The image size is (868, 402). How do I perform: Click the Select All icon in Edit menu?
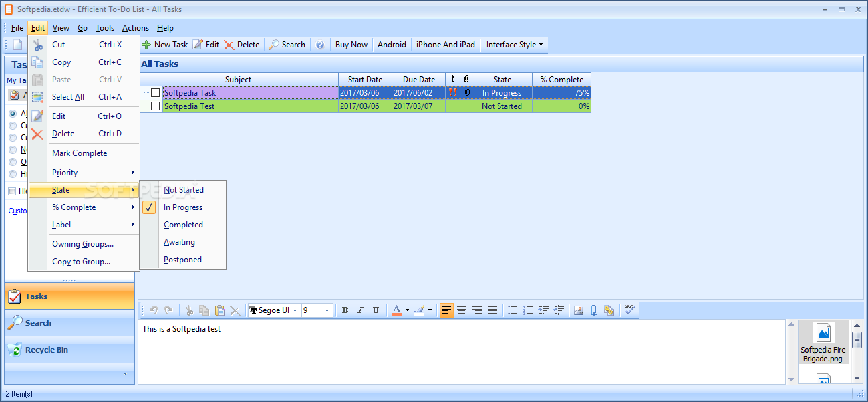38,97
